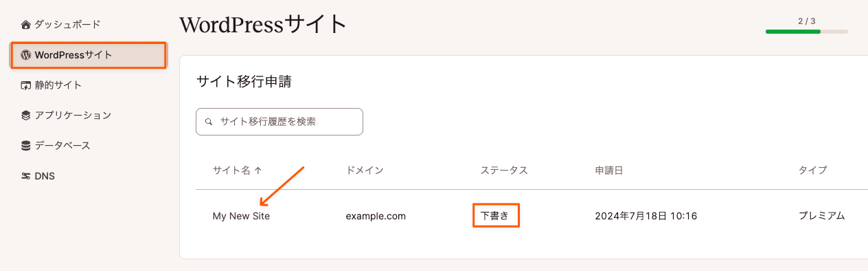Click the ダッシュボード home icon
Screen dimensions: 868x271
tap(26, 25)
